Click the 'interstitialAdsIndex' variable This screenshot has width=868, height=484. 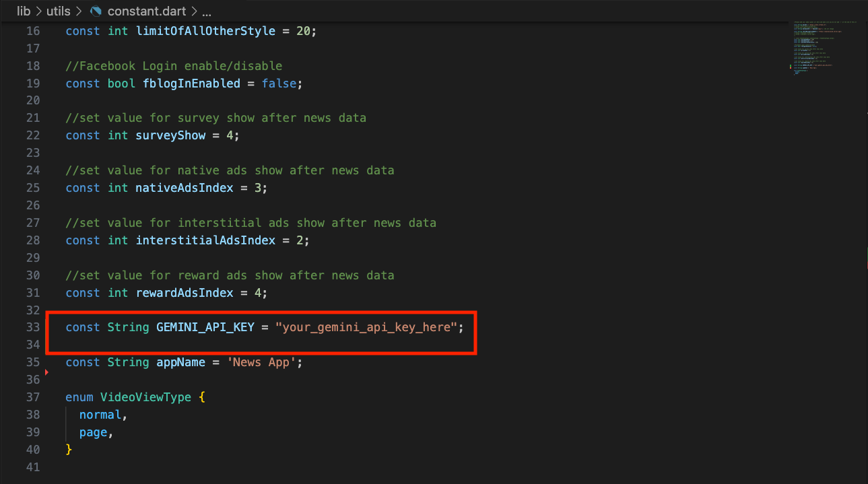(x=205, y=240)
